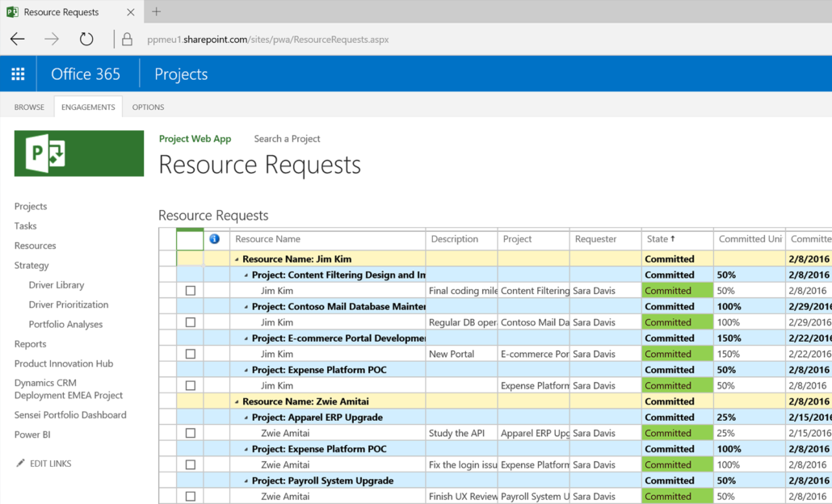The image size is (832, 504).
Task: Open the Office 365 app launcher grid
Action: [x=18, y=73]
